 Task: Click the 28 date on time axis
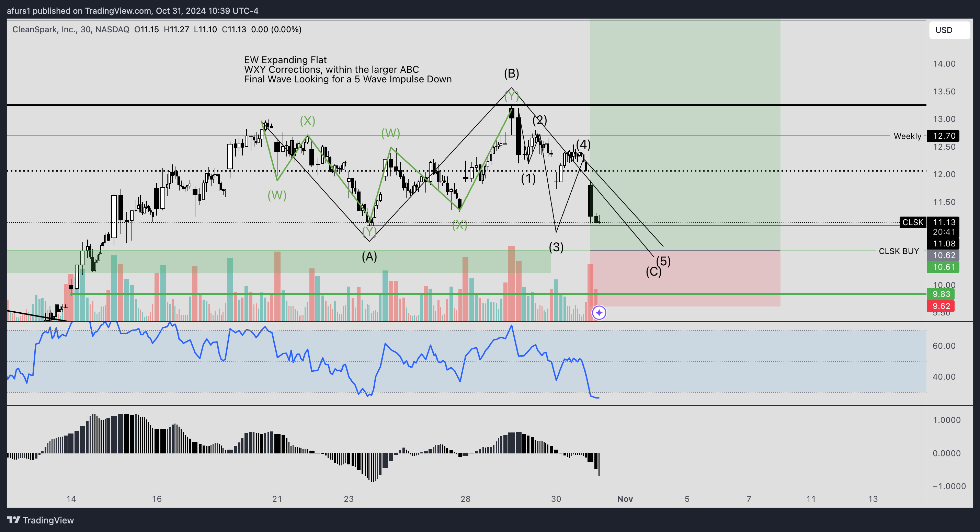(465, 499)
